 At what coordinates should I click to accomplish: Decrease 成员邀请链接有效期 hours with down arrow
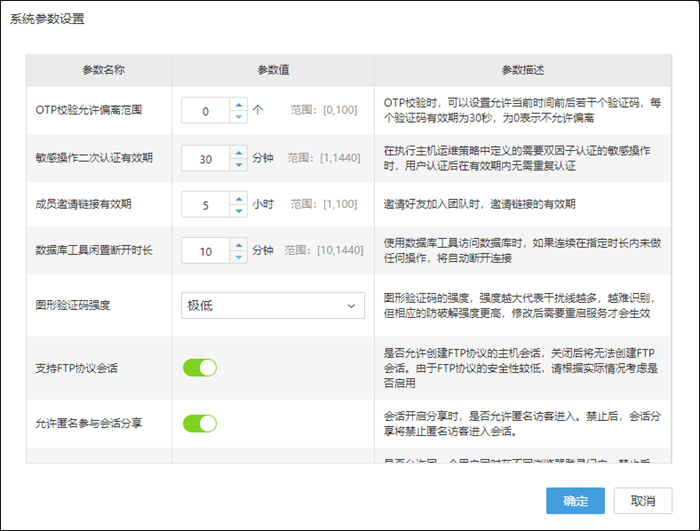point(238,210)
